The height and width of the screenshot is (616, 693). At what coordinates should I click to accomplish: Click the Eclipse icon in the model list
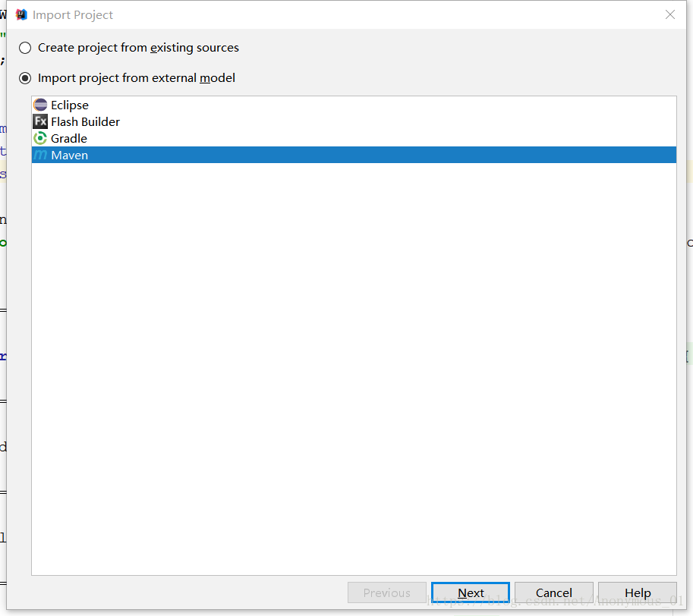pos(40,105)
